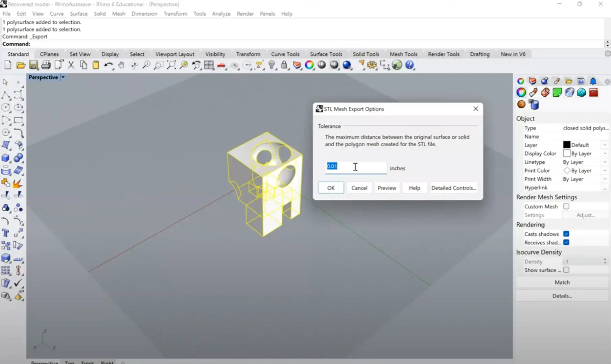Click the Help question mark icon
Image resolution: width=611 pixels, height=364 pixels.
tap(409, 65)
